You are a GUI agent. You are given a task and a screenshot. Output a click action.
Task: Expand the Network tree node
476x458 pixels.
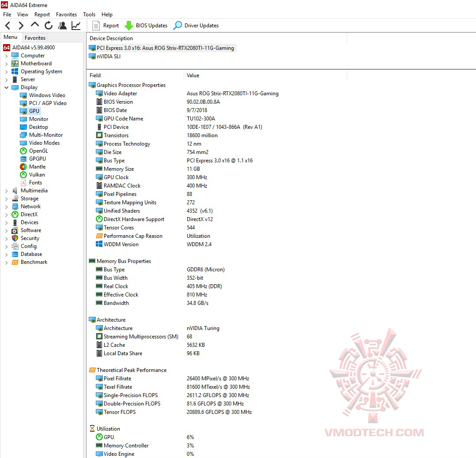pyautogui.click(x=6, y=207)
